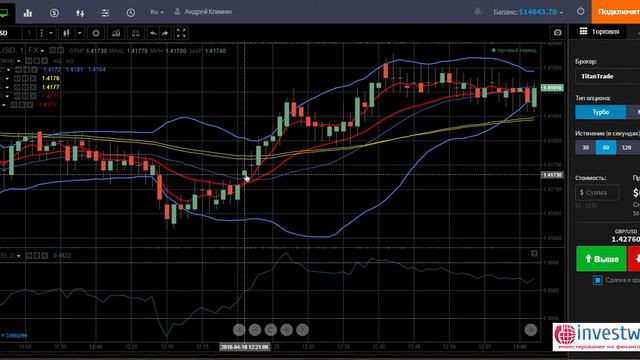640x360 pixels.
Task: Hide the 0.4822 lower indicator
Action: pos(29,256)
